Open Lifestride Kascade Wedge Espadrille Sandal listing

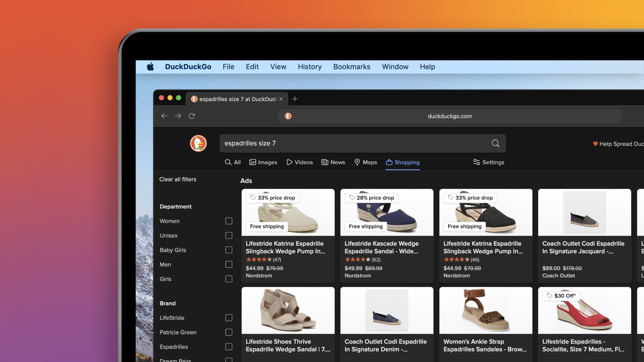(381, 247)
